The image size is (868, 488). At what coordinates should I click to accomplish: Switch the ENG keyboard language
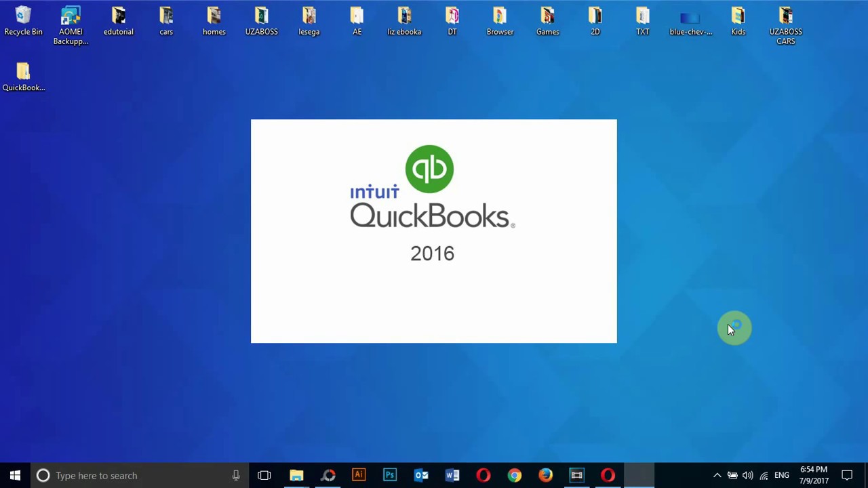[781, 475]
